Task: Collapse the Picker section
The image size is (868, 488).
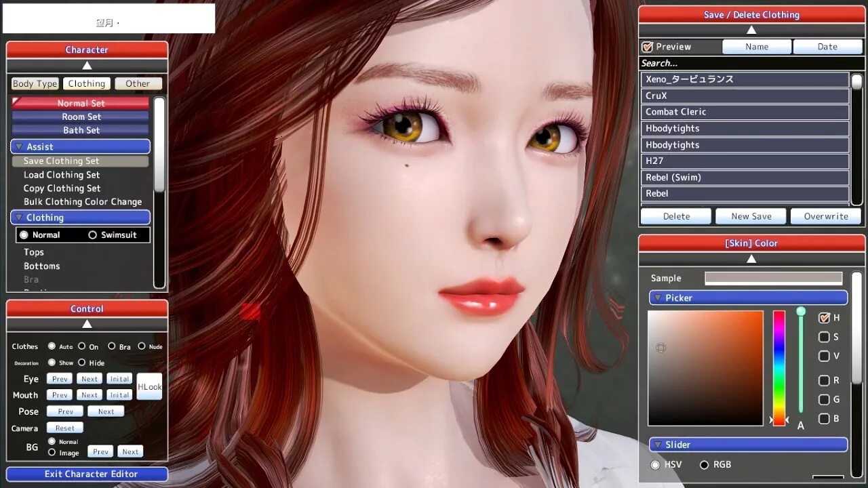Action: click(748, 298)
